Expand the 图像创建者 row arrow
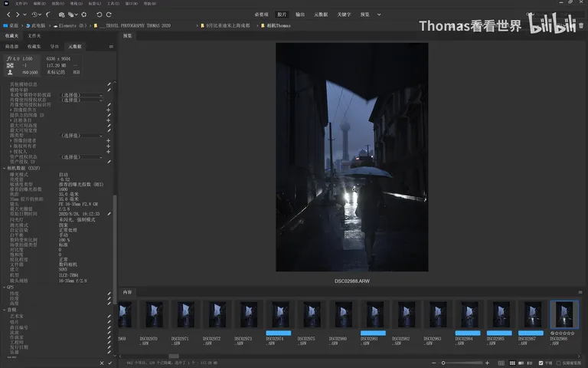This screenshot has width=588, height=368. pyautogui.click(x=11, y=140)
